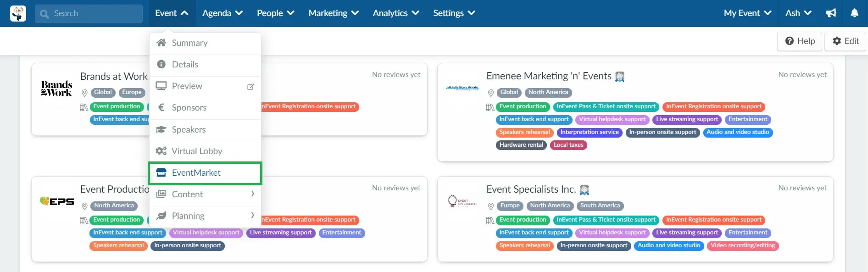Click EPS card's In-person onsite support tag
The height and width of the screenshot is (272, 868).
point(188,245)
